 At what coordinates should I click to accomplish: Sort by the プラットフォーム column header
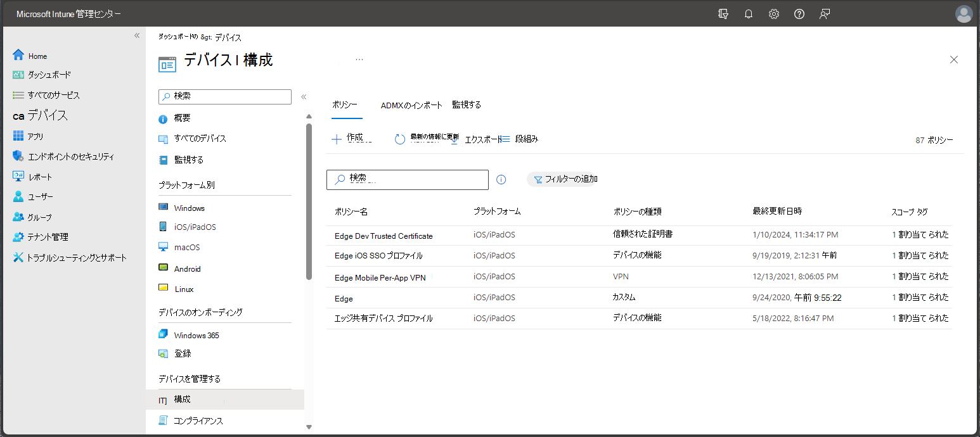point(497,212)
